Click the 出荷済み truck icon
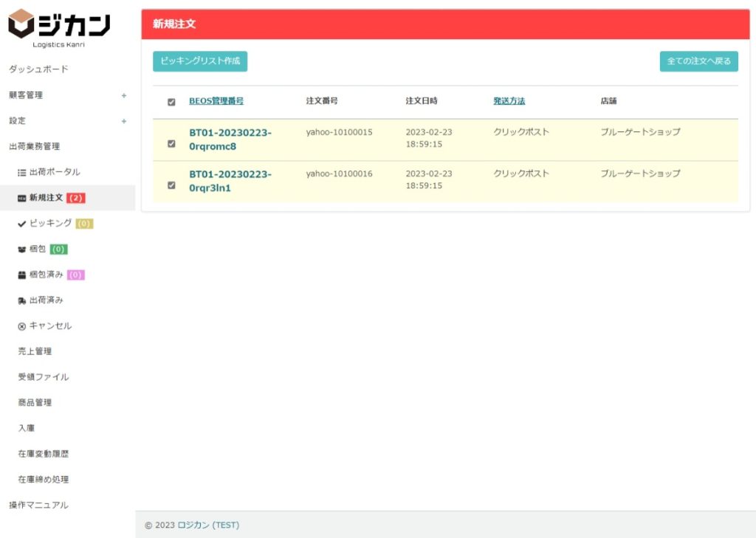Image resolution: width=756 pixels, height=538 pixels. pos(21,300)
